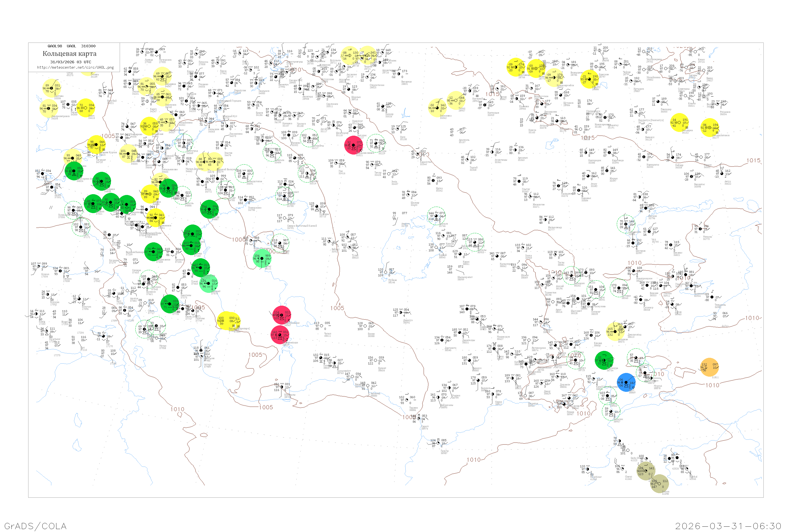Image resolution: width=798 pixels, height=532 pixels.
Task: Select the green station circle numbered 38734
Action: [604, 360]
